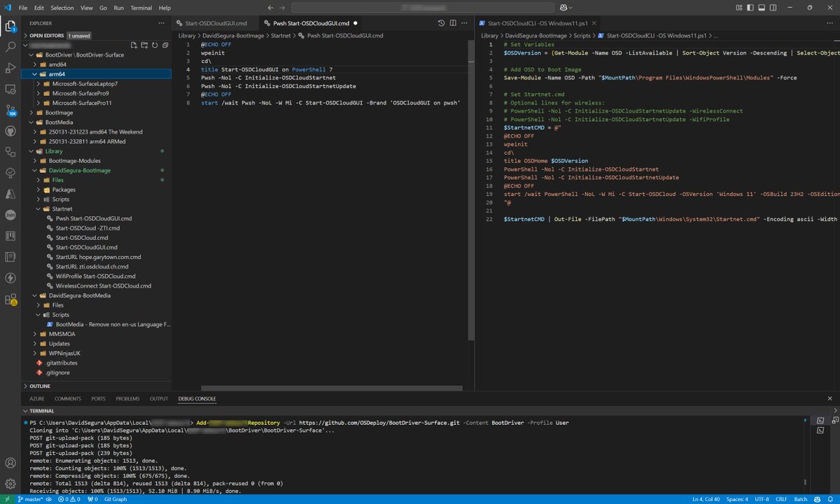Expand the BootImage folder
The image size is (840, 504).
pyautogui.click(x=96, y=112)
